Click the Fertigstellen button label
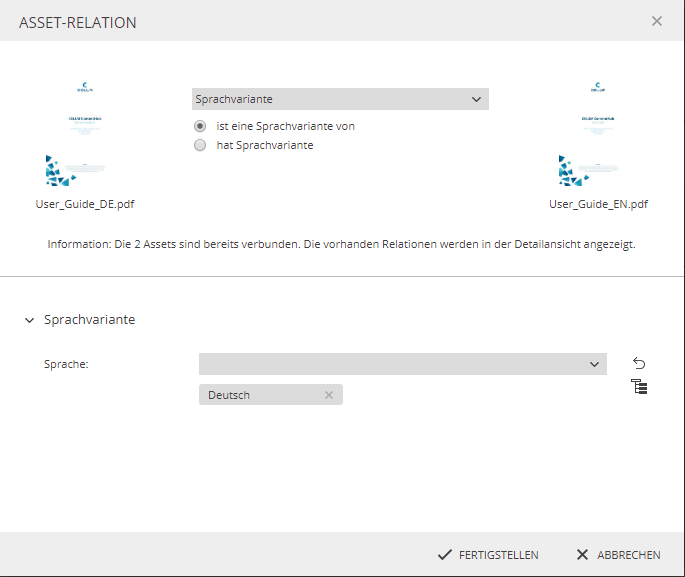 click(498, 555)
